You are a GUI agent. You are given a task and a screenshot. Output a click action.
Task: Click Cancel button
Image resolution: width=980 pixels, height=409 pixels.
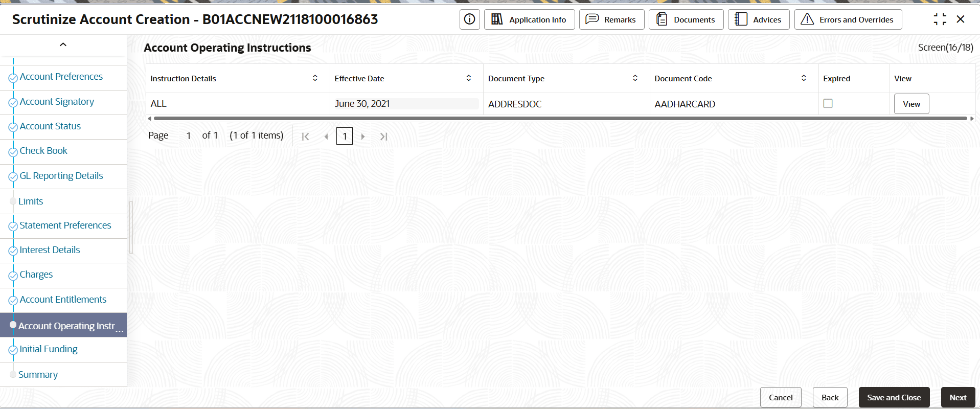pos(781,397)
